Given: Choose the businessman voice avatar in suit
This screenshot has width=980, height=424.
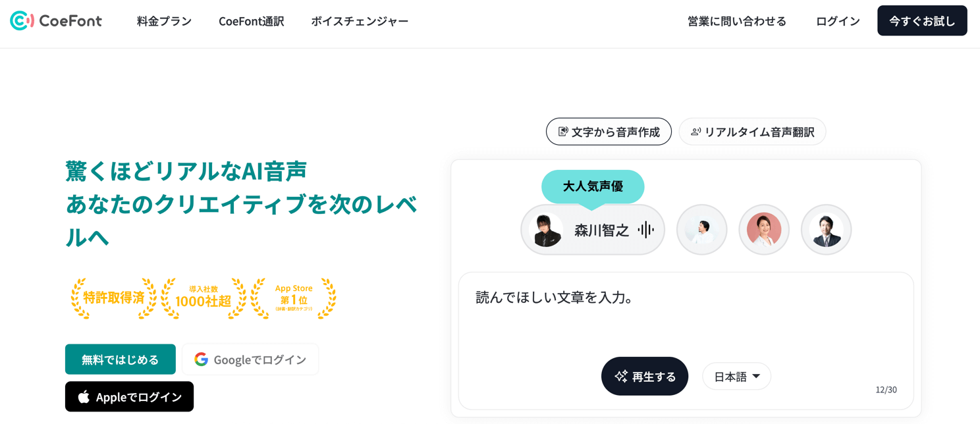Looking at the screenshot, I should click(x=826, y=230).
